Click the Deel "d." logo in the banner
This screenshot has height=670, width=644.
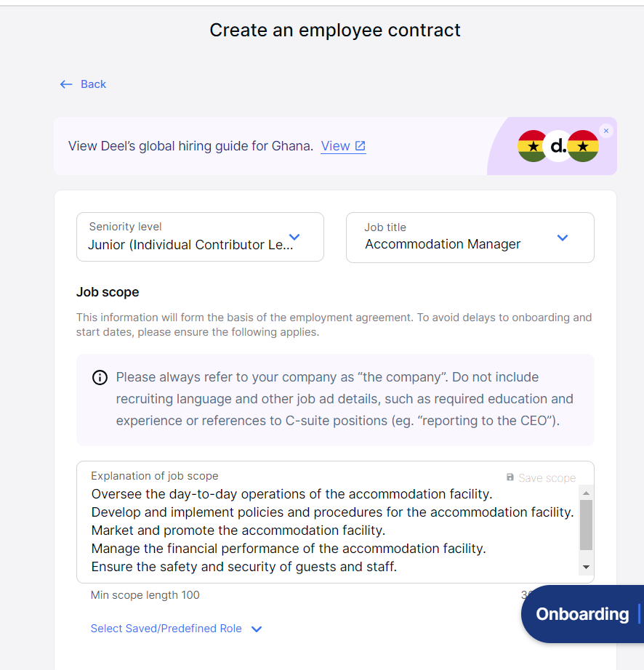(558, 146)
